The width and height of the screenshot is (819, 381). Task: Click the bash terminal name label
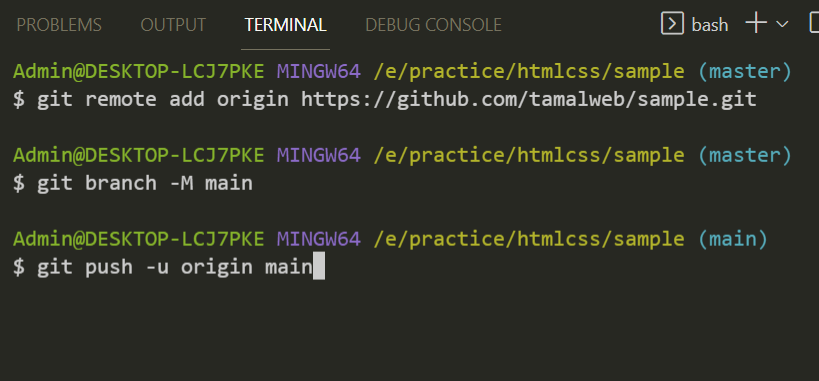coord(709,25)
